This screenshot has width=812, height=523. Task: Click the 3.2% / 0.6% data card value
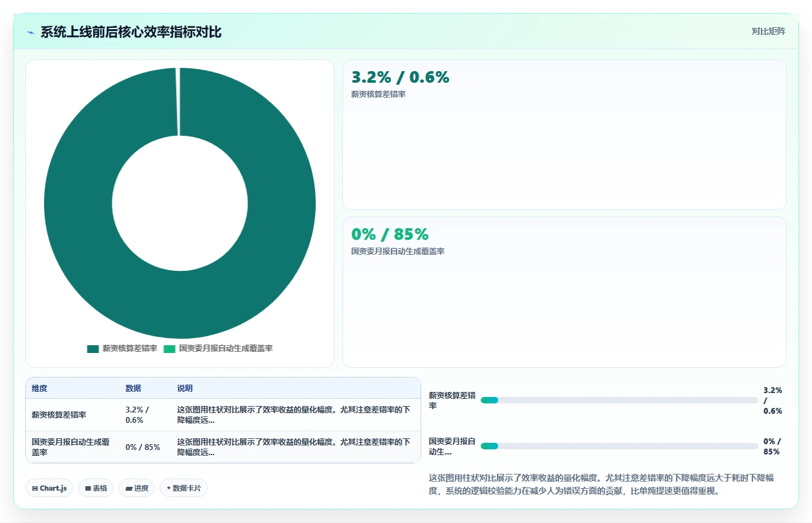tap(400, 78)
